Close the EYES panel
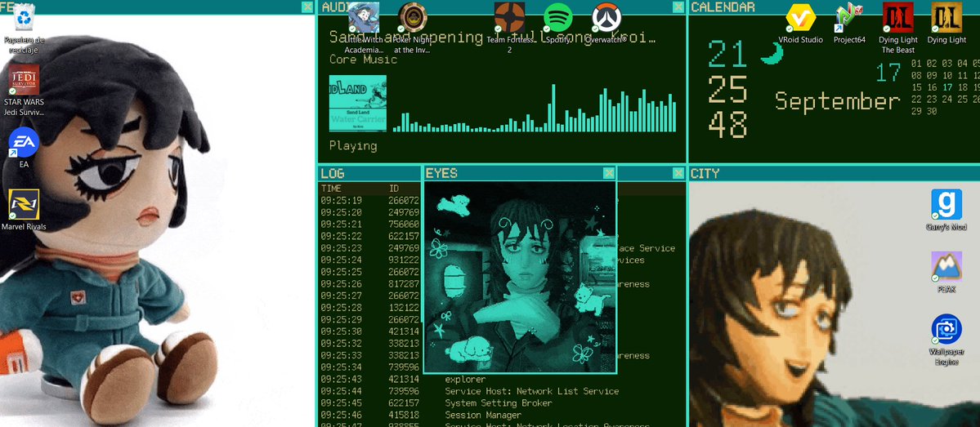The height and width of the screenshot is (427, 980). (610, 173)
